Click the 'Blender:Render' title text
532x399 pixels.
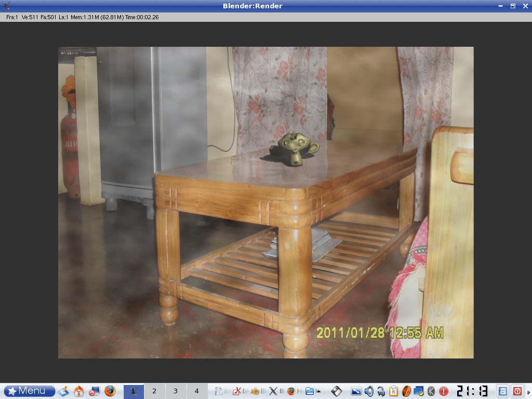252,6
